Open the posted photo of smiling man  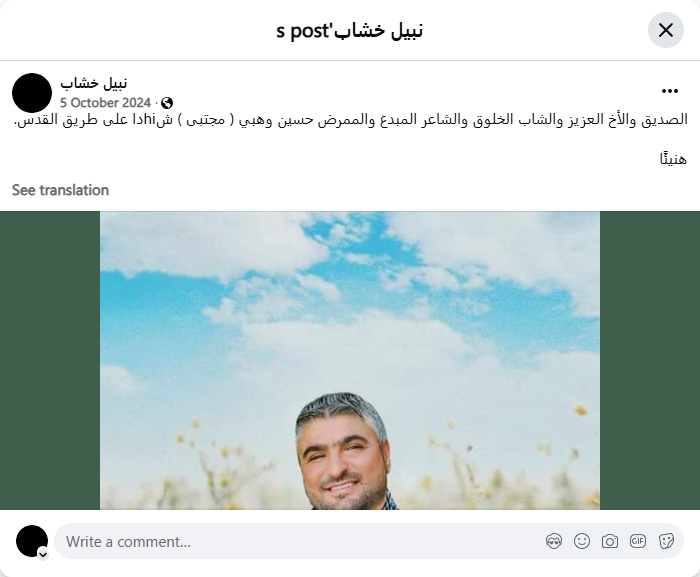point(350,360)
